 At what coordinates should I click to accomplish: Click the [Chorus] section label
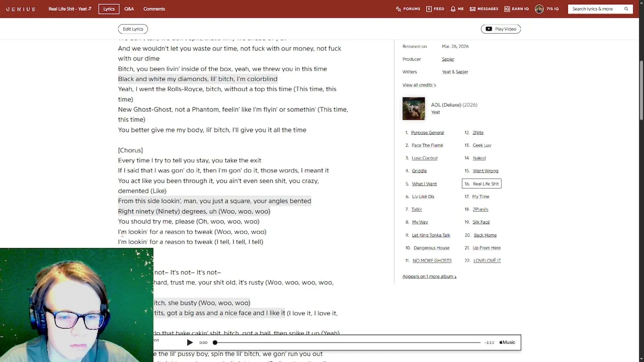click(130, 150)
